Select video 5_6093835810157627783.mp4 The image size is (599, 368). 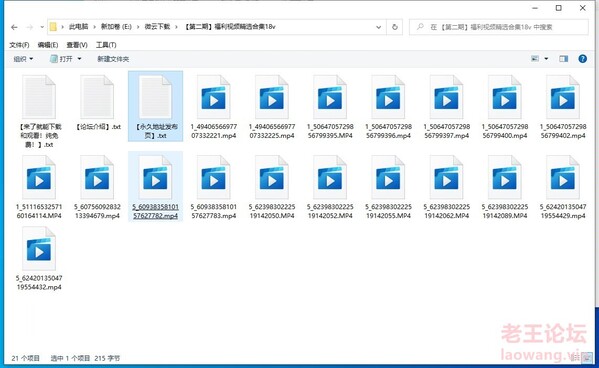214,187
